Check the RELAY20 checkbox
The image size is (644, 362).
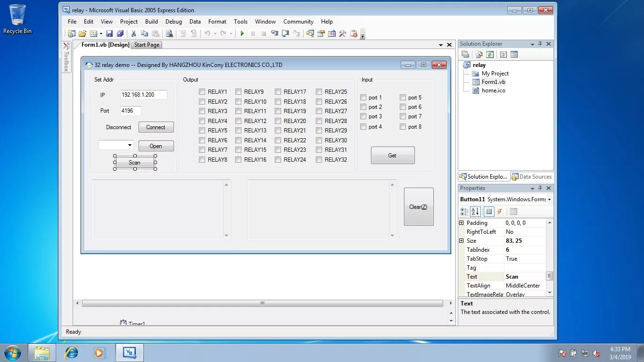click(x=278, y=121)
